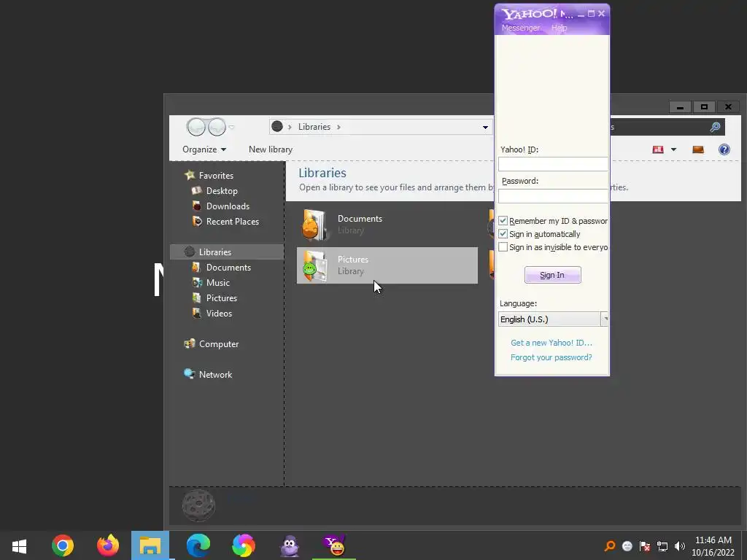Toggle Remember my ID & password checkbox
The image size is (747, 560).
pyautogui.click(x=503, y=221)
